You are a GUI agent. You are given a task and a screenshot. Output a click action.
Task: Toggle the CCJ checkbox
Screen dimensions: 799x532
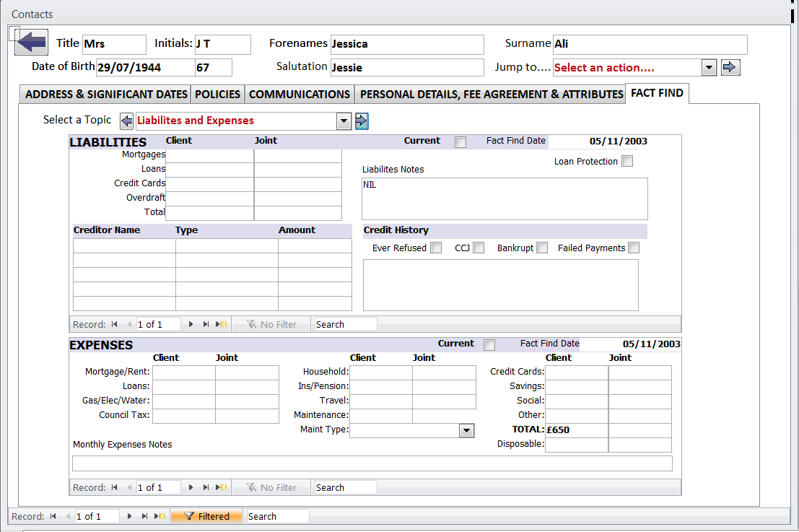(479, 248)
